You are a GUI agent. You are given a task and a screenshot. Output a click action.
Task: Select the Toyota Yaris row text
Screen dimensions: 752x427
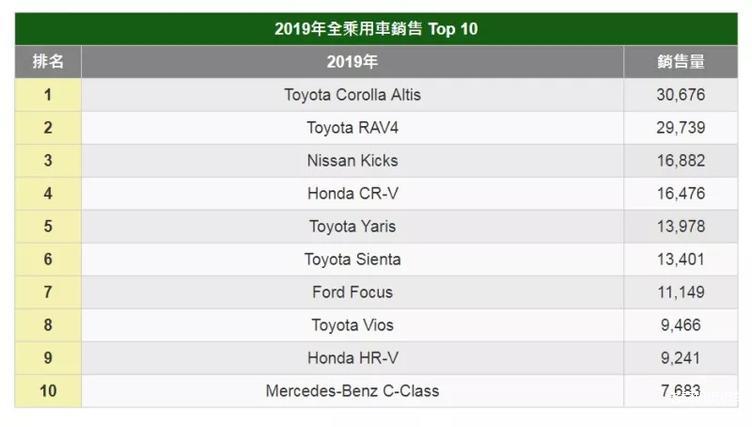(352, 227)
